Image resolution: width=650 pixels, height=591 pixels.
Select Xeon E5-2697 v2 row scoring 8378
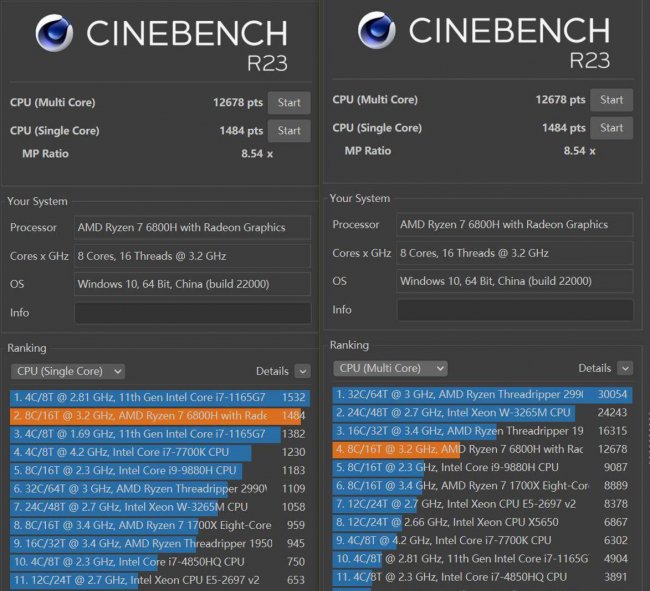(482, 504)
